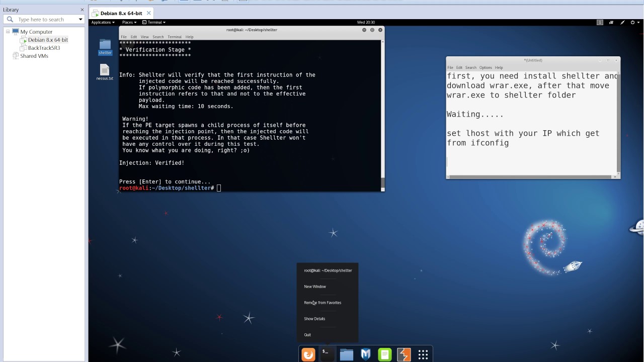Open the Files manager from the dock

347,354
